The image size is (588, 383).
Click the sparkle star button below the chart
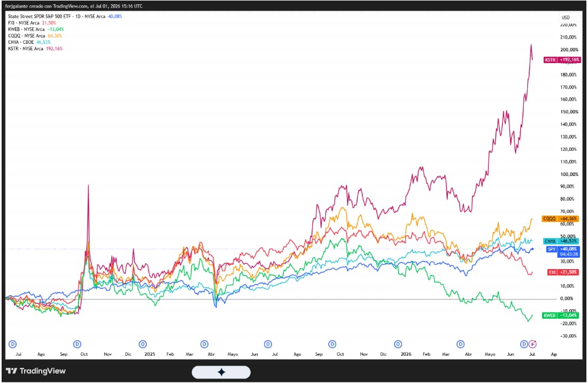click(221, 372)
